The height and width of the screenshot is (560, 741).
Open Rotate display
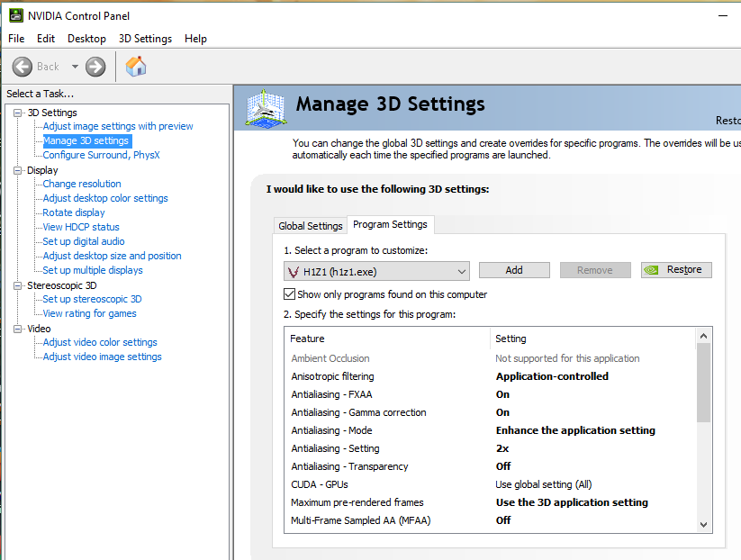(x=74, y=212)
